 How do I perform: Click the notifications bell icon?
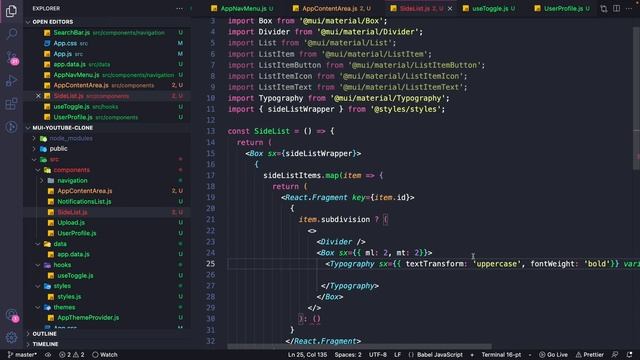tap(629, 355)
